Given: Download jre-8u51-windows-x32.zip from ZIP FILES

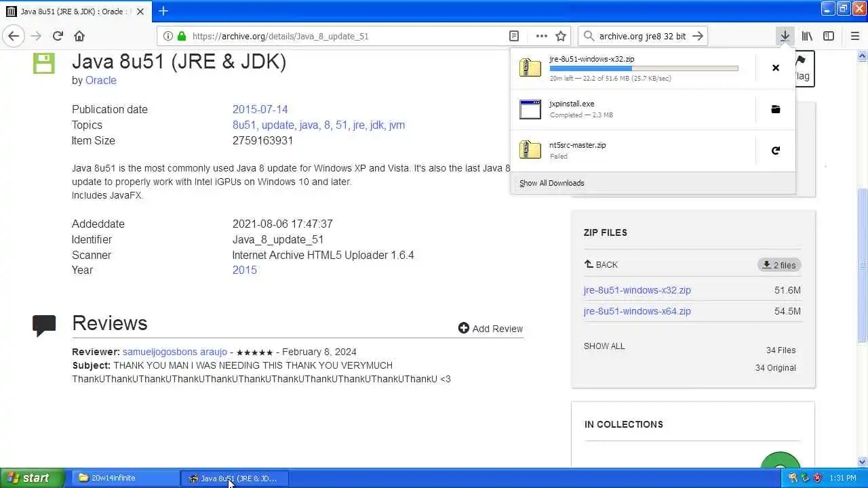Looking at the screenshot, I should pyautogui.click(x=637, y=290).
